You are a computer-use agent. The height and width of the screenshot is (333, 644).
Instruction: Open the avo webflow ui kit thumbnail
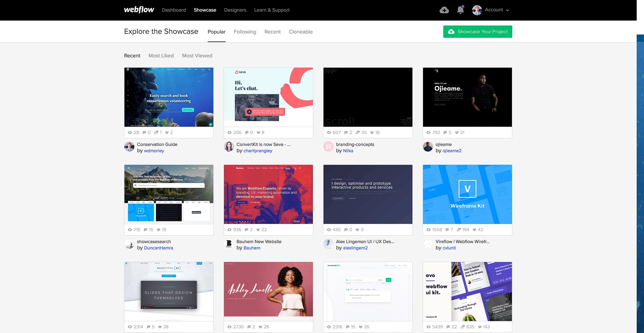467,292
